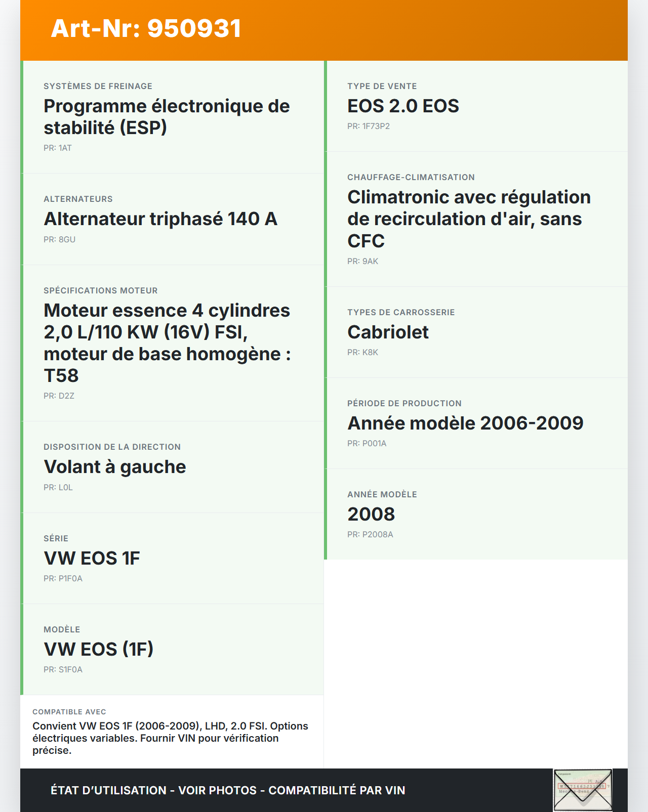
Task: Click the Art-Nr: 950931 heading
Action: pos(146,28)
